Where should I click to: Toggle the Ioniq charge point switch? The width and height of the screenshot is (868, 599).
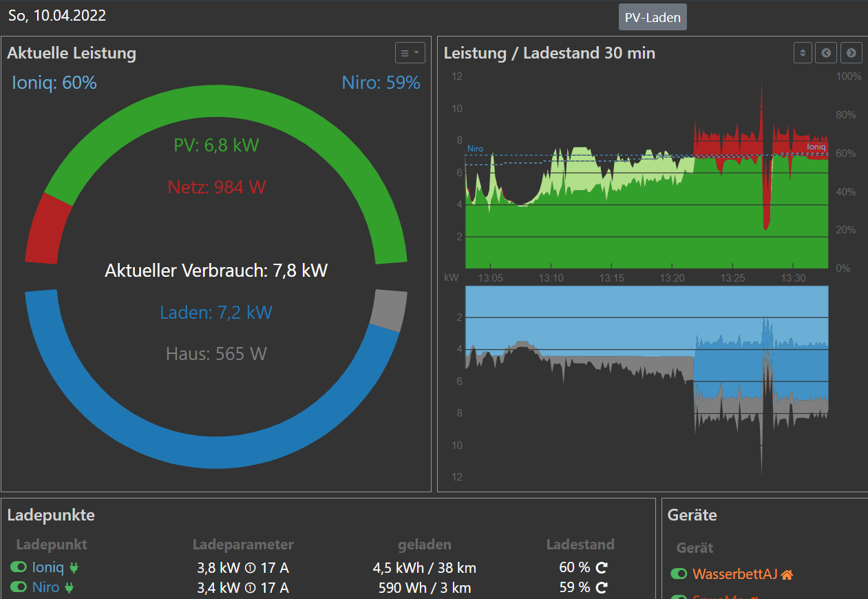(x=19, y=568)
